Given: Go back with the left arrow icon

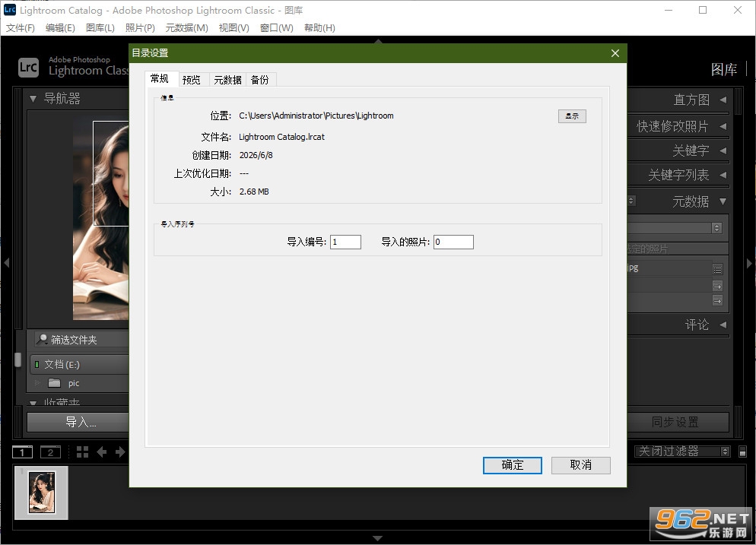Looking at the screenshot, I should tap(102, 452).
